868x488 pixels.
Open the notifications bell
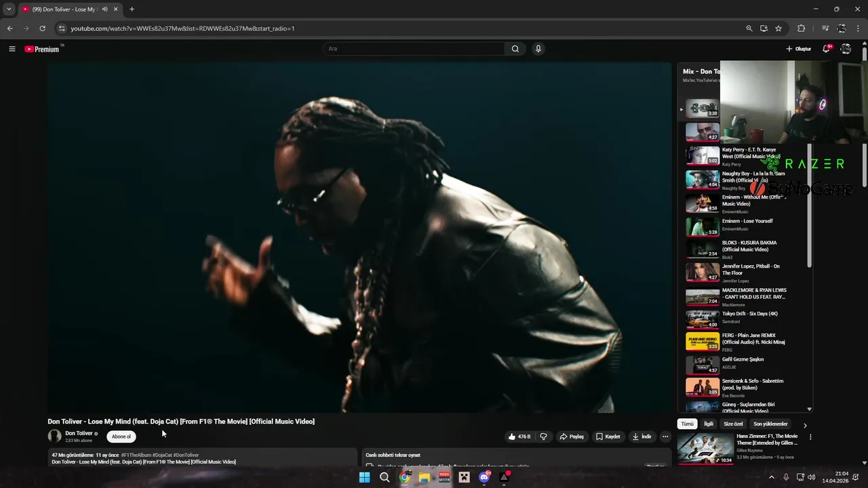pyautogui.click(x=827, y=49)
